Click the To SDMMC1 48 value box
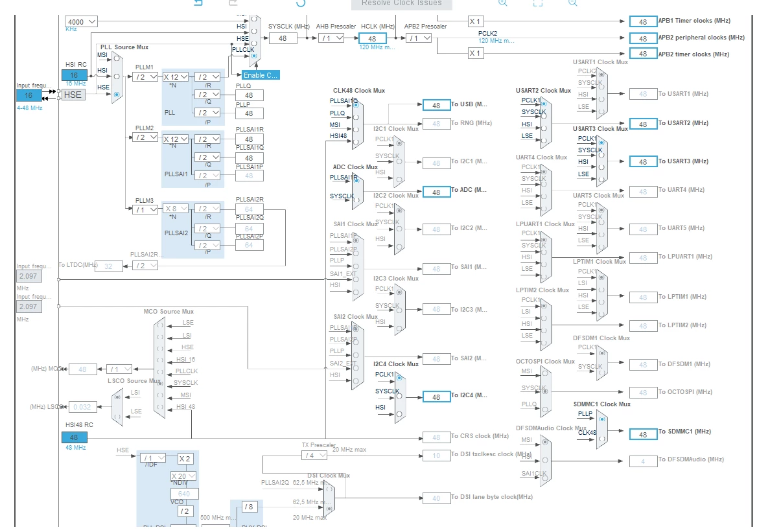 point(643,435)
